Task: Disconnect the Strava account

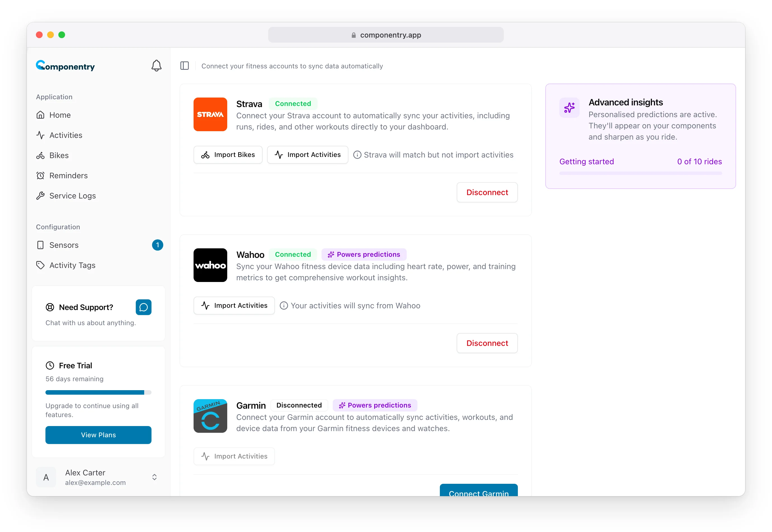Action: (487, 192)
